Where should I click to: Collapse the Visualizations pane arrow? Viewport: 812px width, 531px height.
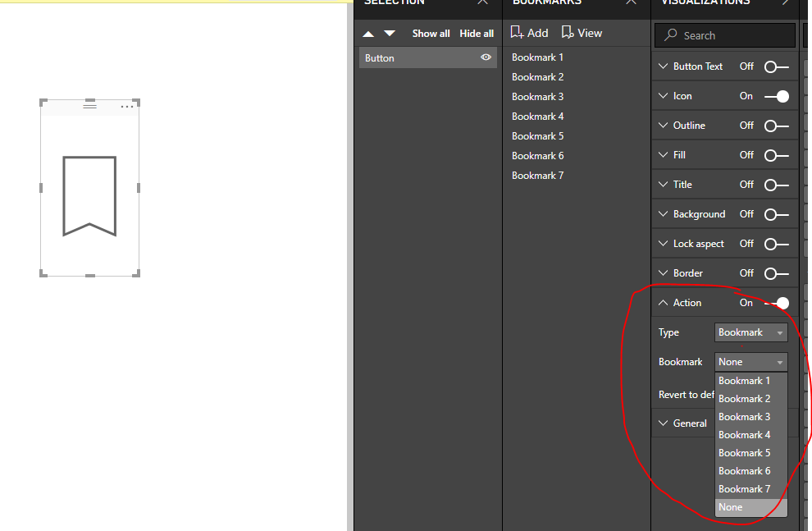tap(786, 2)
